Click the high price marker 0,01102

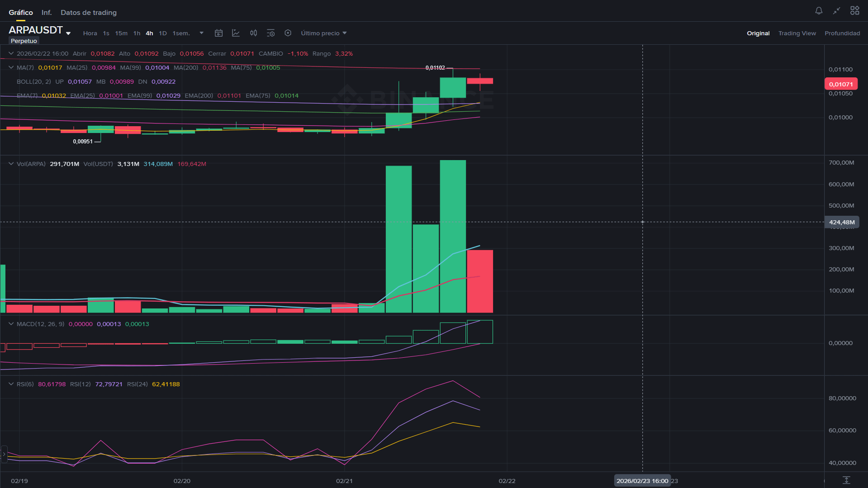435,68
